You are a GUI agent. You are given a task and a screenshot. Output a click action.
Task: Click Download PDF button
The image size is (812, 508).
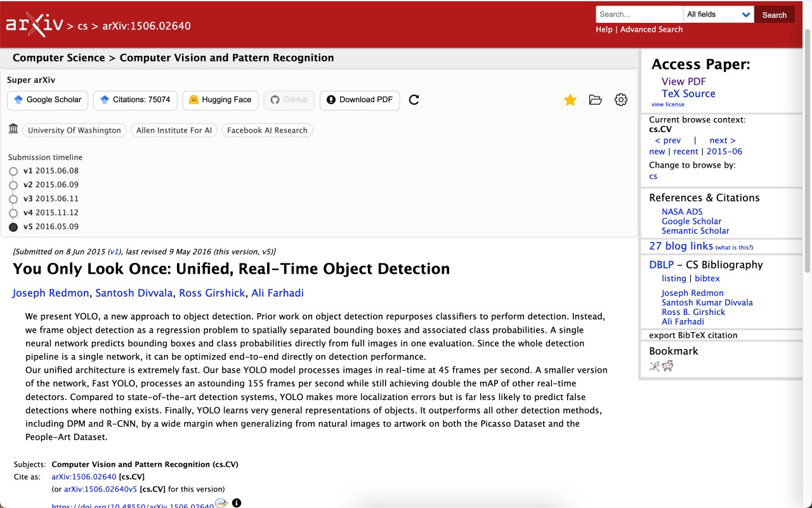(x=360, y=100)
